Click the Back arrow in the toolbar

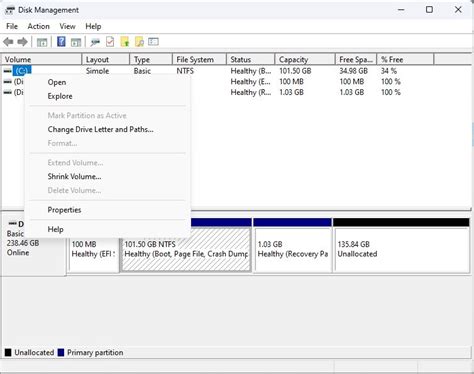[x=8, y=42]
